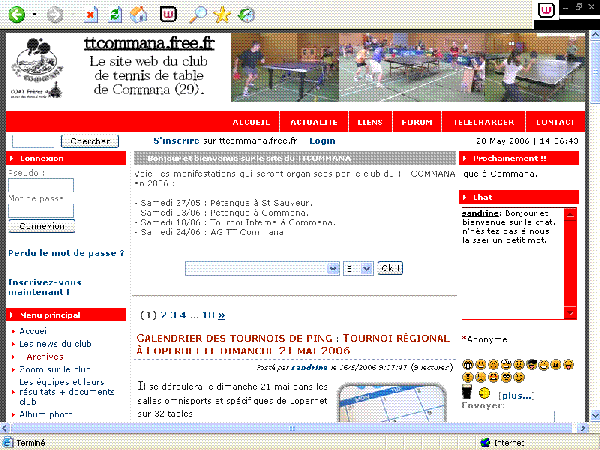Click the History globe icon
This screenshot has height=450, width=600.
point(246,15)
